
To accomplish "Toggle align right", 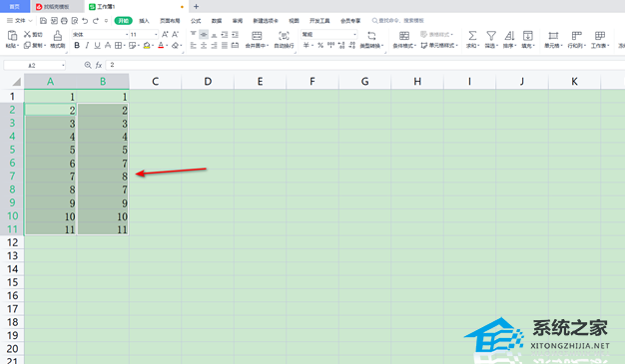I will point(214,46).
